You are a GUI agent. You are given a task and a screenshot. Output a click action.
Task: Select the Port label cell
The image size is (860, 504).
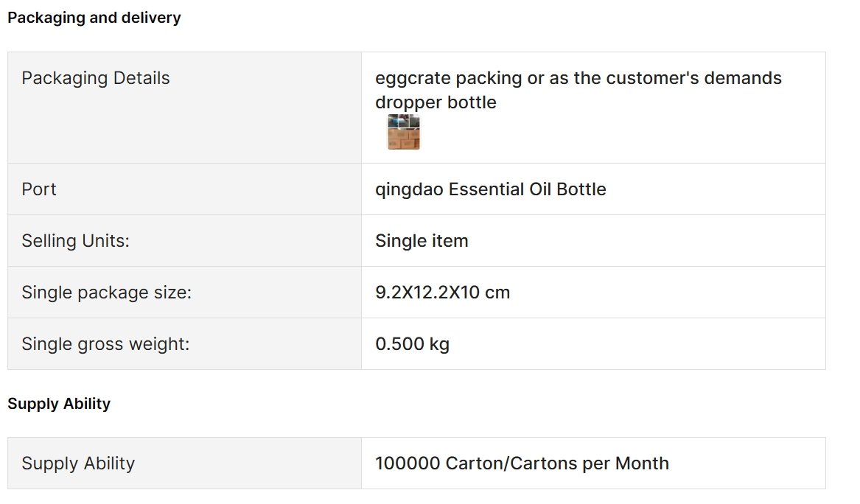pyautogui.click(x=184, y=189)
